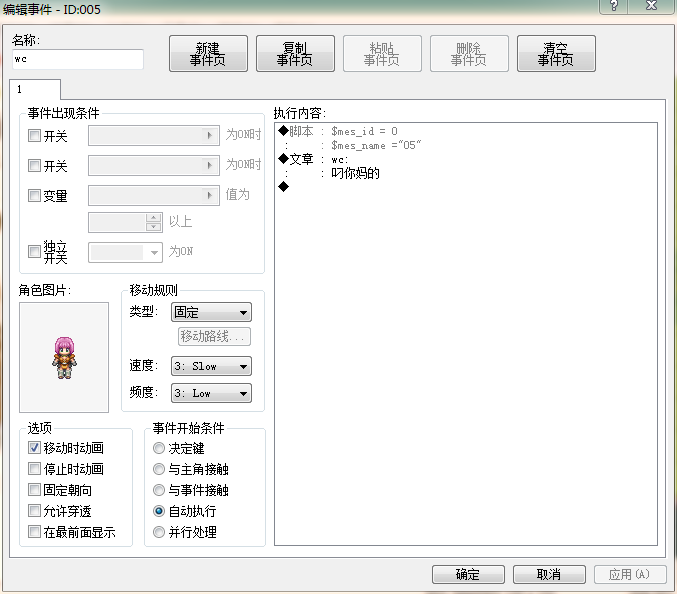677x594 pixels.
Task: Select 与事件接触 trigger radio button
Action: 159,490
